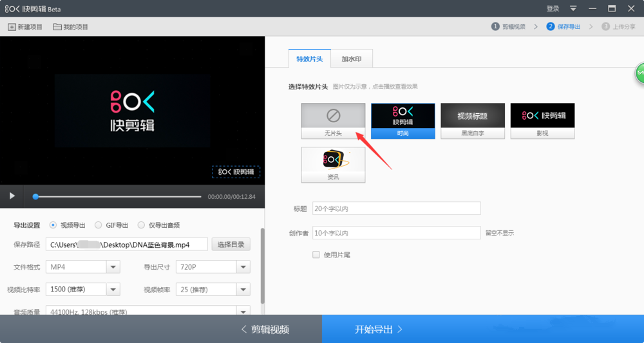Click the 选择特效片头 heading
The height and width of the screenshot is (343, 644).
tap(308, 87)
